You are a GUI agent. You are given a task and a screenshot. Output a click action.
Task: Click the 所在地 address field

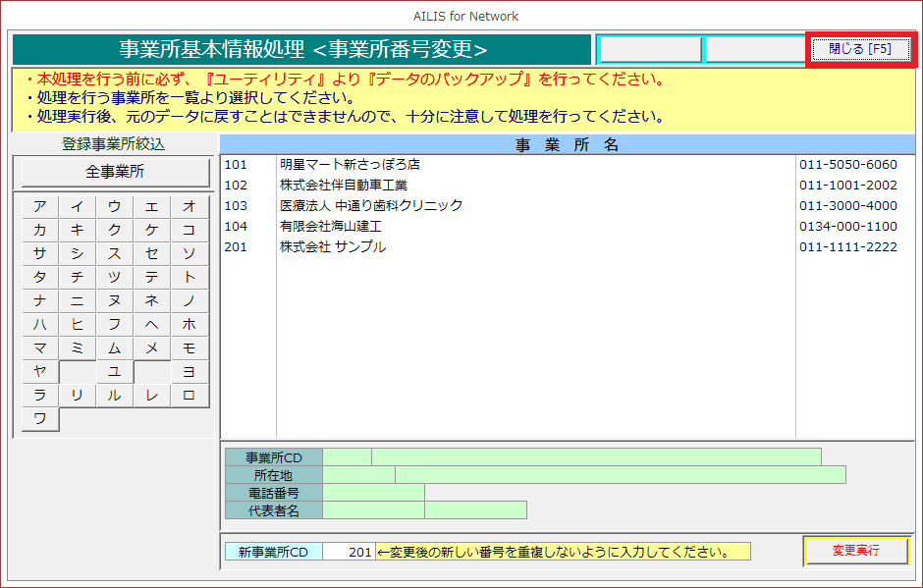click(x=620, y=475)
